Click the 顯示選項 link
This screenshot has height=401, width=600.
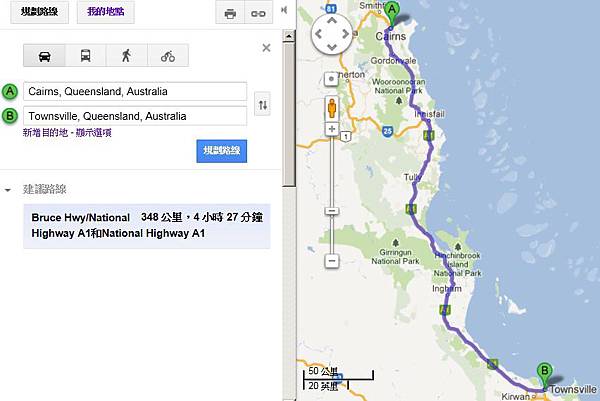pyautogui.click(x=93, y=133)
